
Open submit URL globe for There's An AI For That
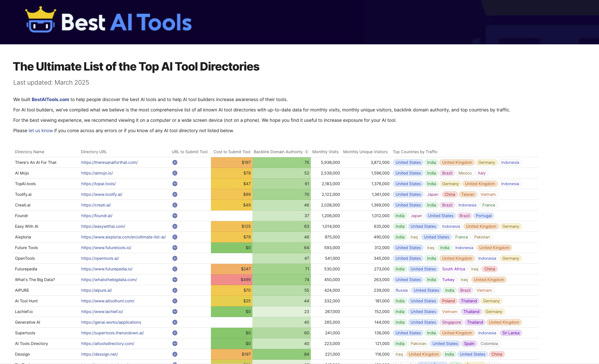point(175,162)
